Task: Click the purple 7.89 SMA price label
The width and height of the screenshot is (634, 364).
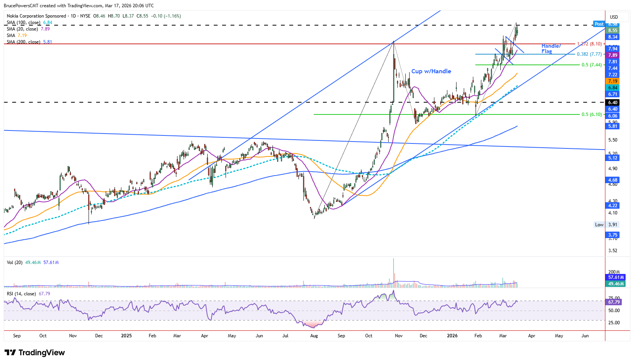Action: pos(613,55)
